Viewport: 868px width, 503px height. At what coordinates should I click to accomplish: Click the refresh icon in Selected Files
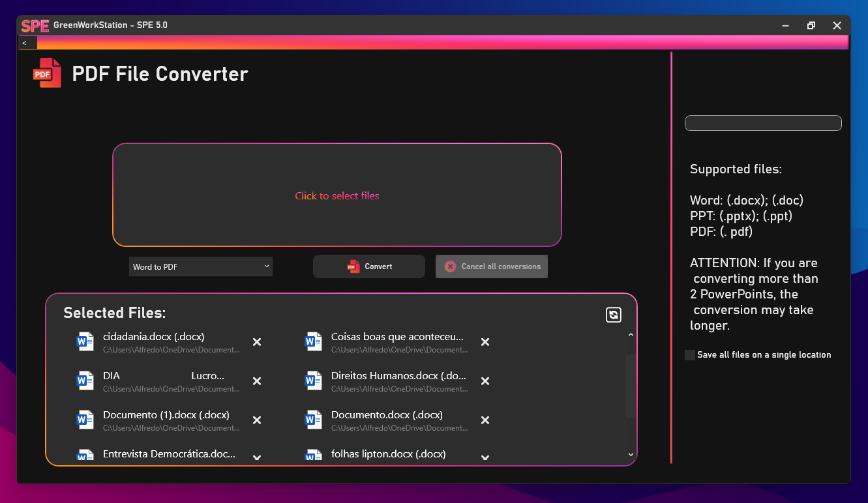[613, 315]
